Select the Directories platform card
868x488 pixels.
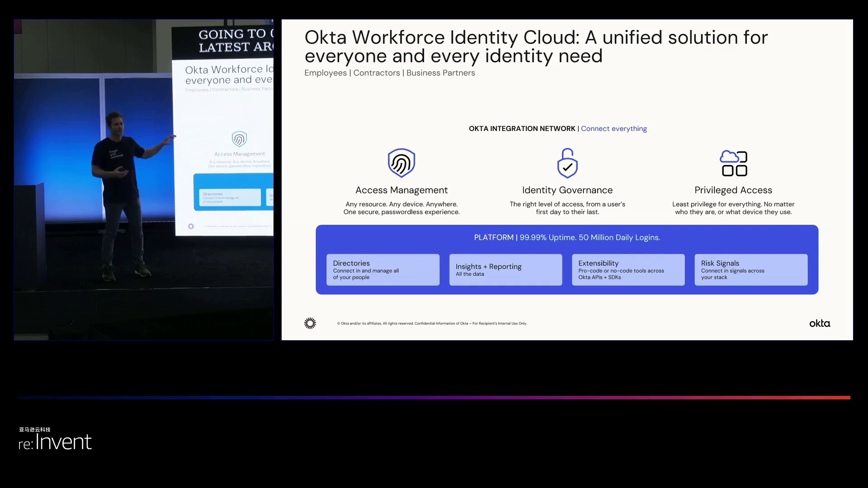(x=382, y=270)
